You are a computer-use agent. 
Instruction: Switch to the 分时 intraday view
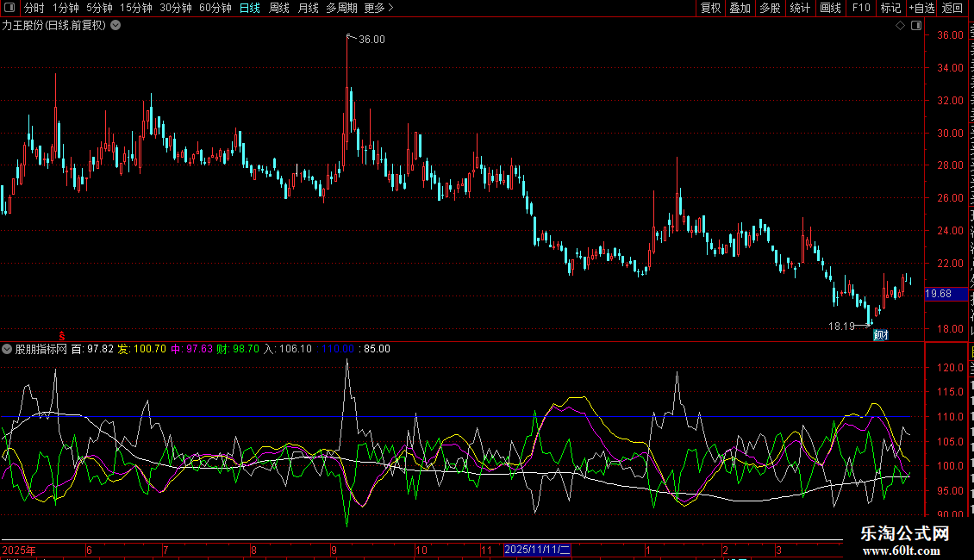[34, 8]
